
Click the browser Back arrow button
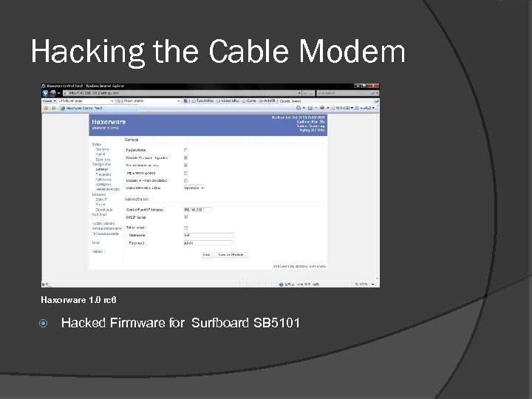coord(45,93)
